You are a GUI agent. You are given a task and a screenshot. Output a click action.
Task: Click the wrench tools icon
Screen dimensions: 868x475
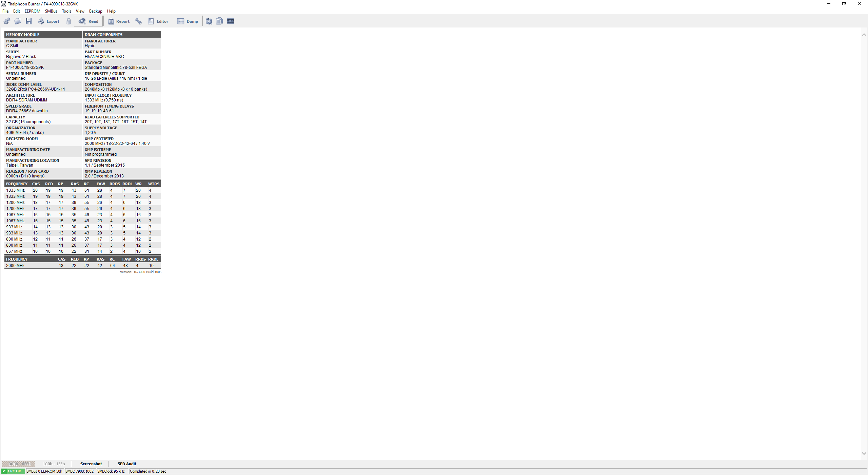point(138,21)
